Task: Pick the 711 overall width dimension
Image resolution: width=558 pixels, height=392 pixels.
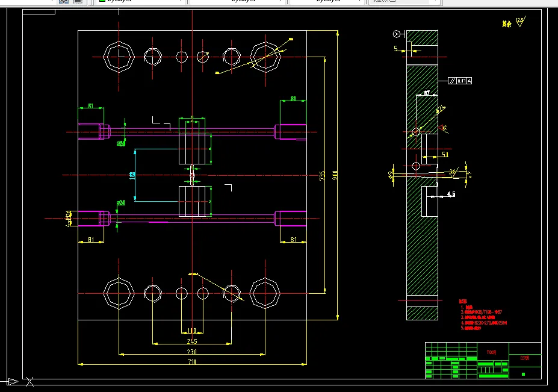Action: coord(192,362)
